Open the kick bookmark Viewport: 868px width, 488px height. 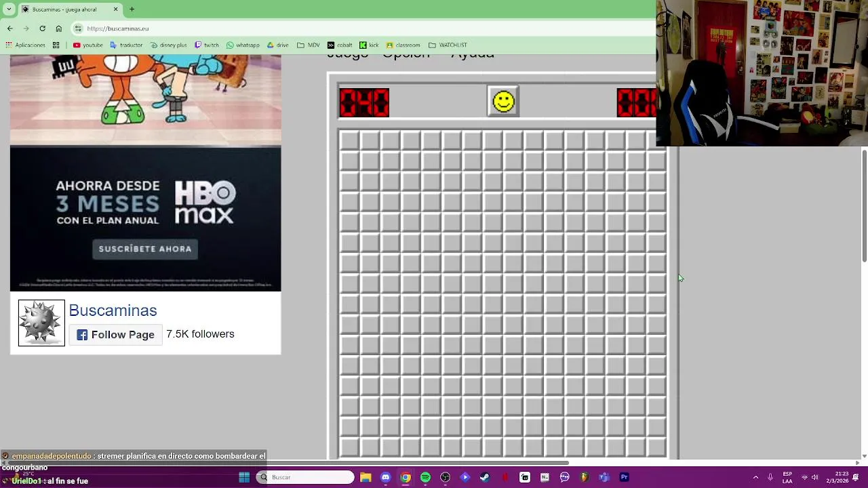[369, 45]
